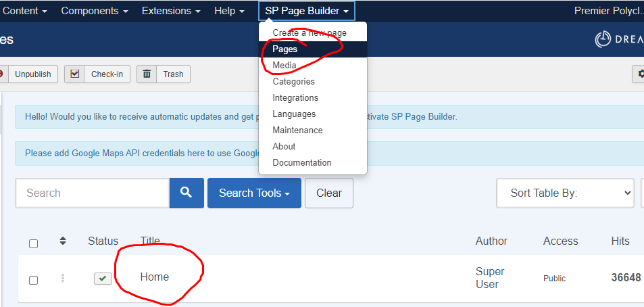
Task: Open Languages menu entry
Action: coord(313,114)
